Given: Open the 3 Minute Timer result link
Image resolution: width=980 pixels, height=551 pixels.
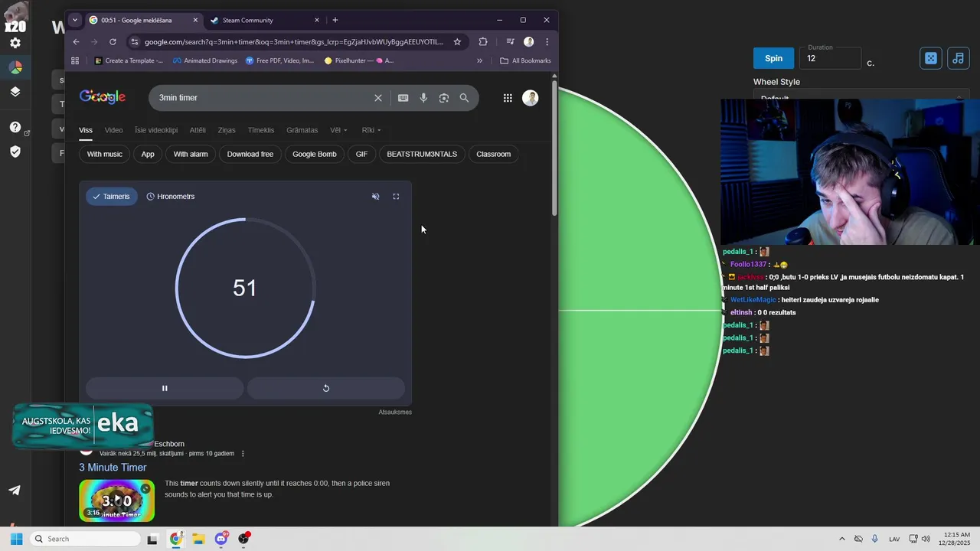Looking at the screenshot, I should tap(113, 468).
